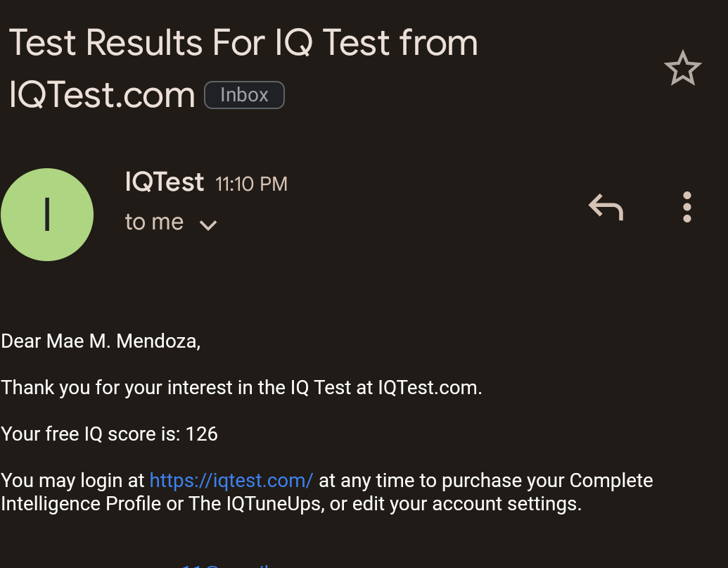The image size is (728, 568).
Task: Open the three-dot more options menu
Action: tap(687, 206)
